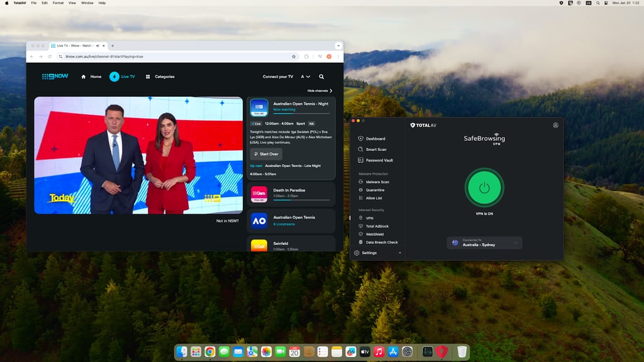
Task: Click Chrome back arrow
Action: pos(31,57)
